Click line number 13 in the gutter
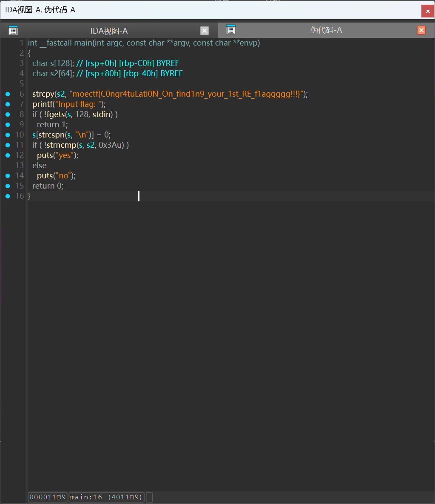The width and height of the screenshot is (435, 504). click(20, 166)
